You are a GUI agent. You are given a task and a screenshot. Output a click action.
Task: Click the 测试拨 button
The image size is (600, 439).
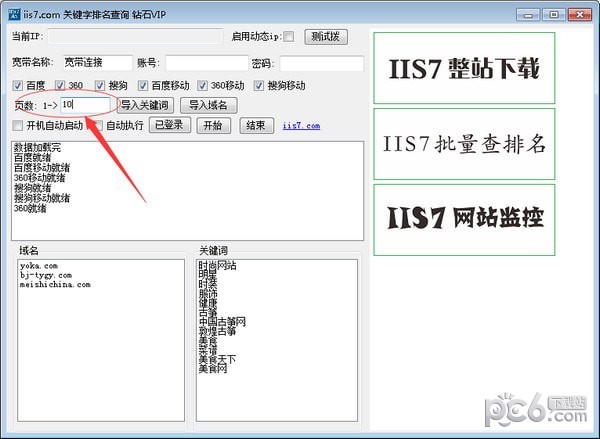coord(326,37)
